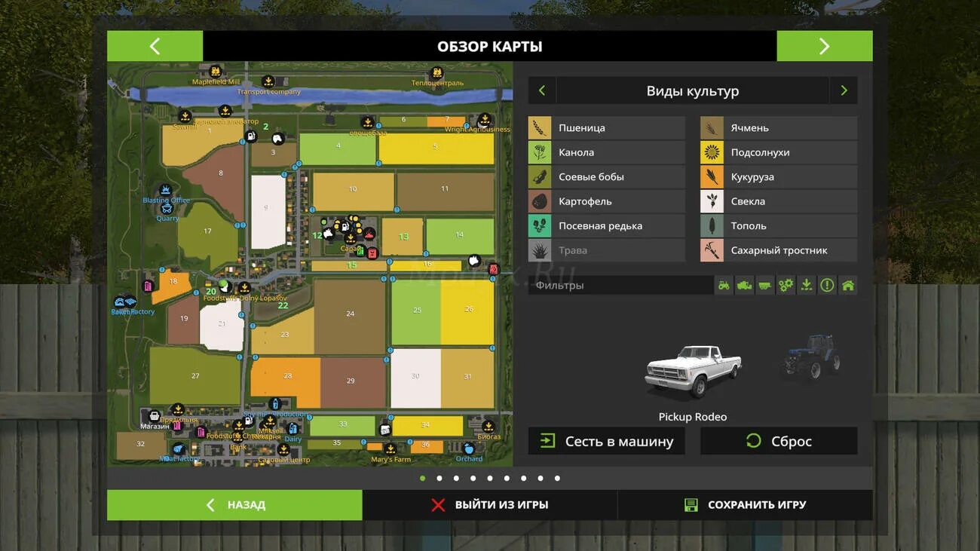This screenshot has width=980, height=551.
Task: Click the Прядильня spinnery sell icon
Action: click(x=178, y=410)
